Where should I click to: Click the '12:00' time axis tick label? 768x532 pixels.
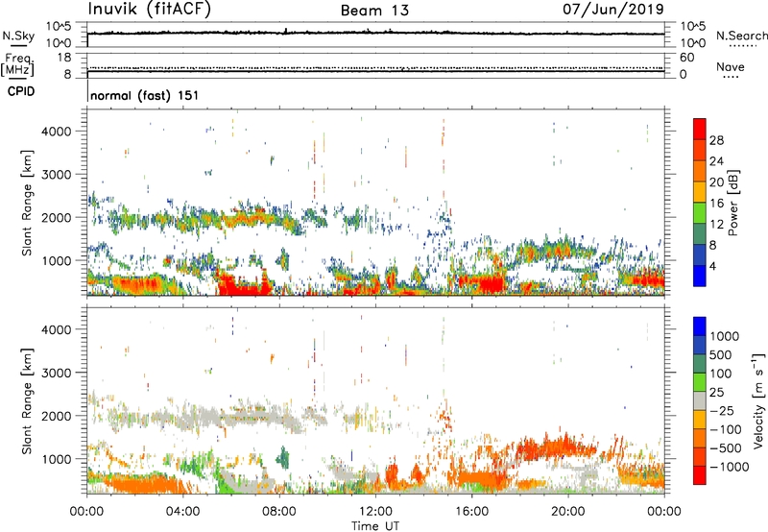coord(375,512)
